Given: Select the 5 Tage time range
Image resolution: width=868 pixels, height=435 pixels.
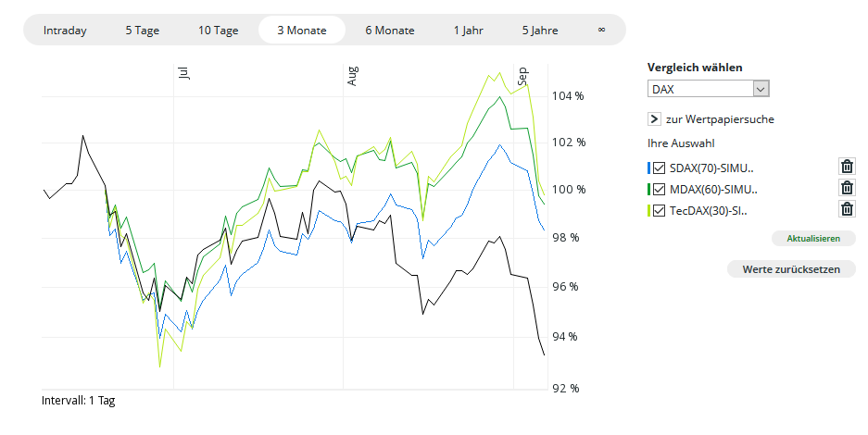Looking at the screenshot, I should 143,30.
